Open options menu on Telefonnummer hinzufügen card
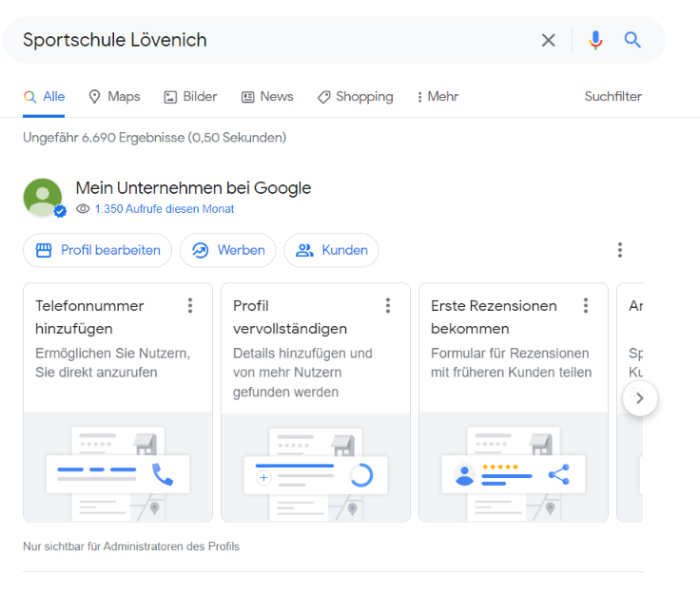The height and width of the screenshot is (595, 700). [x=190, y=305]
